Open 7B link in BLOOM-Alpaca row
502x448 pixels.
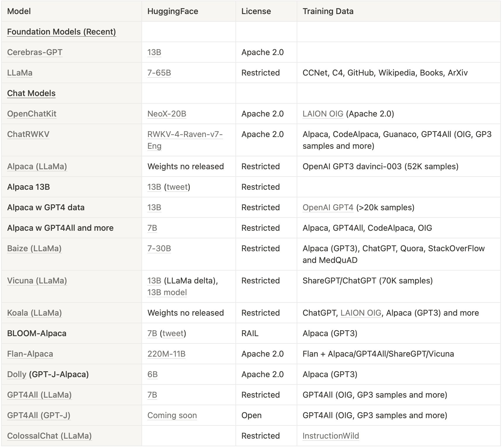[152, 333]
